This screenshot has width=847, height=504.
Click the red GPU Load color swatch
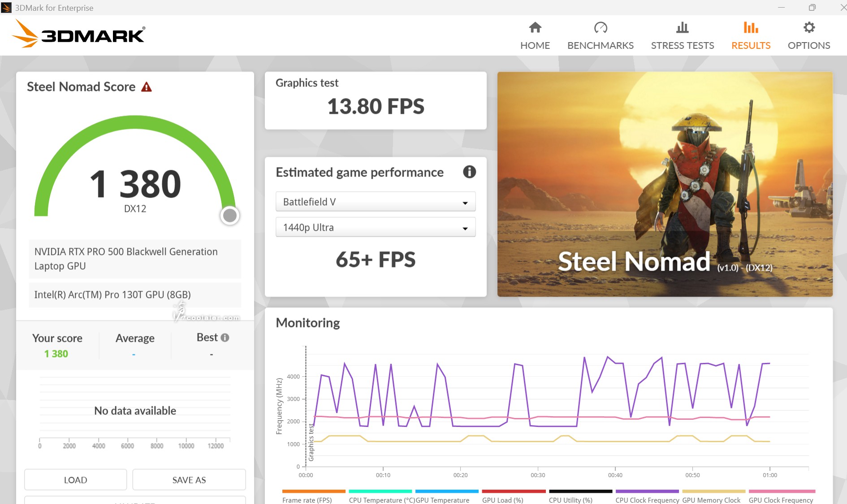[x=514, y=491]
